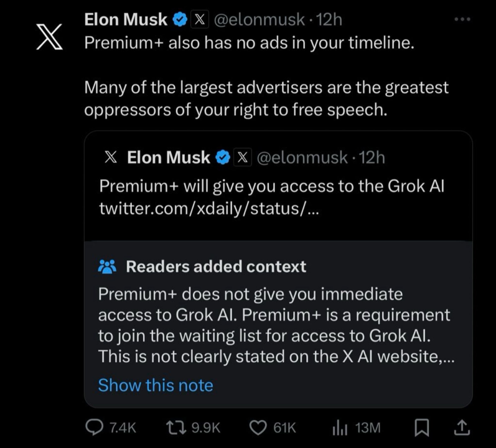Repost using the retweet icon
496x448 pixels.
click(x=178, y=427)
